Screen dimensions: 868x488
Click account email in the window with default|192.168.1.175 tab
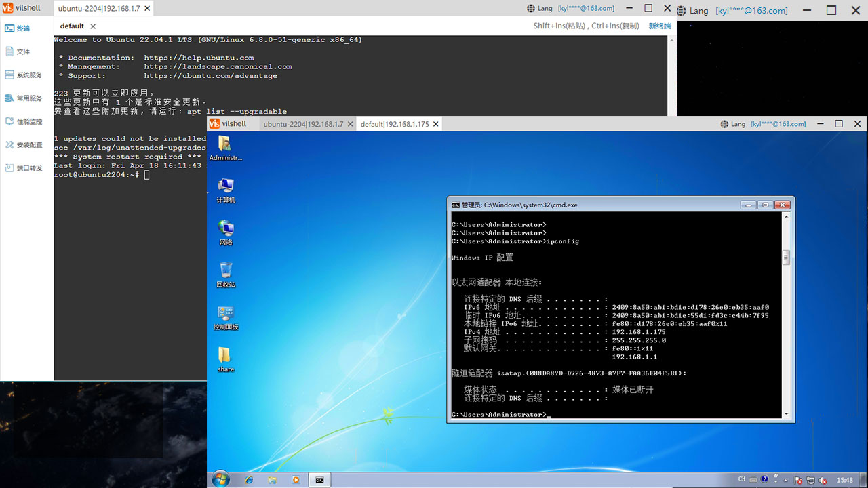coord(778,124)
